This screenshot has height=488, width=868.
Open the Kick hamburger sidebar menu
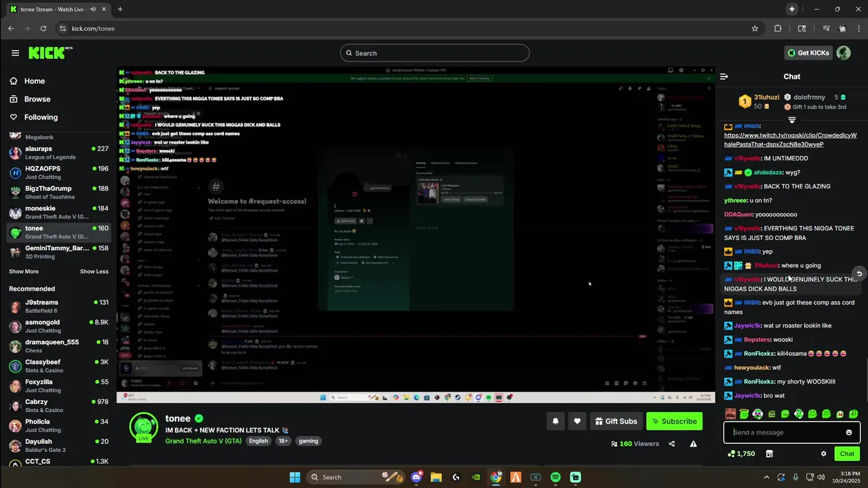[15, 53]
